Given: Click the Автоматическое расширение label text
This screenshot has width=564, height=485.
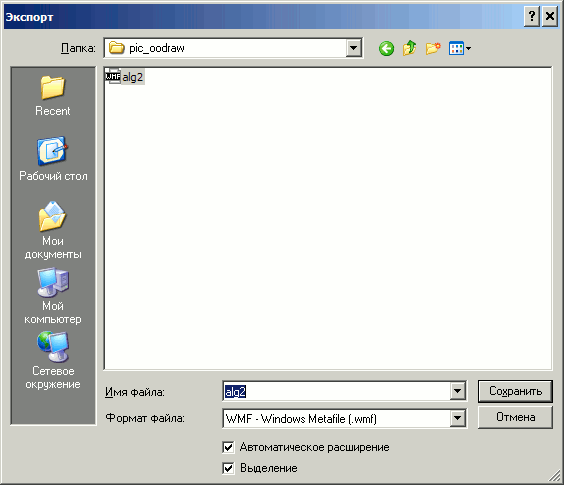Looking at the screenshot, I should (x=314, y=447).
